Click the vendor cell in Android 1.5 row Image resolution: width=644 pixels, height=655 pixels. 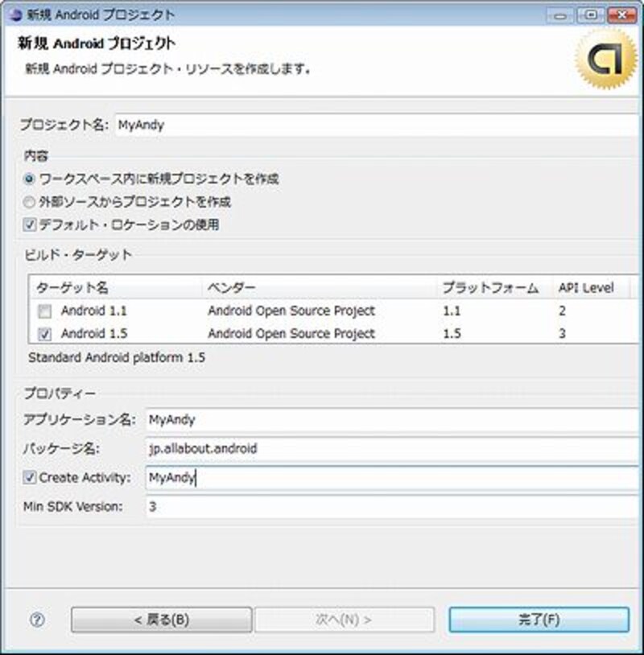[291, 333]
